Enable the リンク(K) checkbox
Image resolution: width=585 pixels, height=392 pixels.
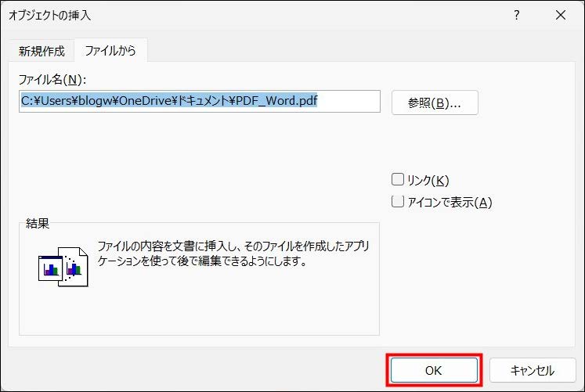click(398, 180)
